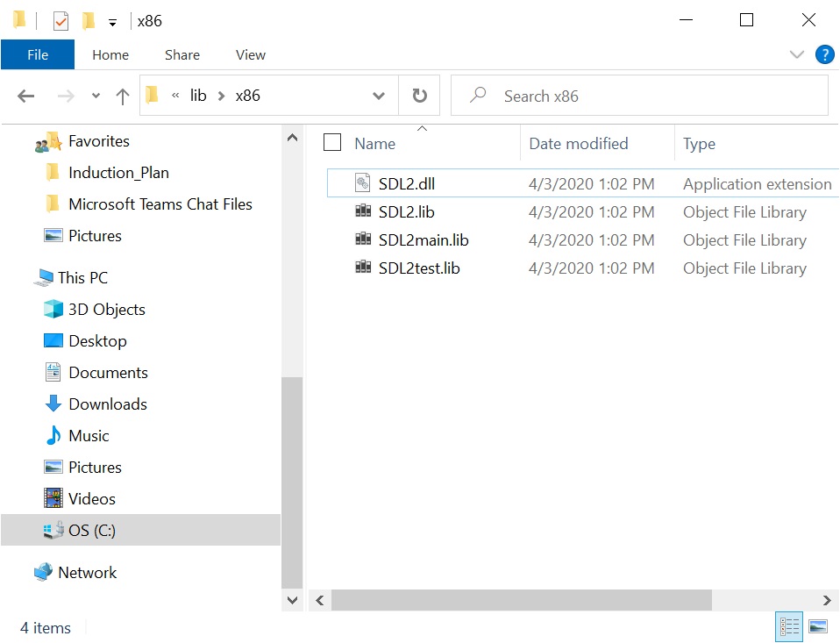Click the lib breadcrumb in address bar
Image resolution: width=840 pixels, height=643 pixels.
(198, 96)
